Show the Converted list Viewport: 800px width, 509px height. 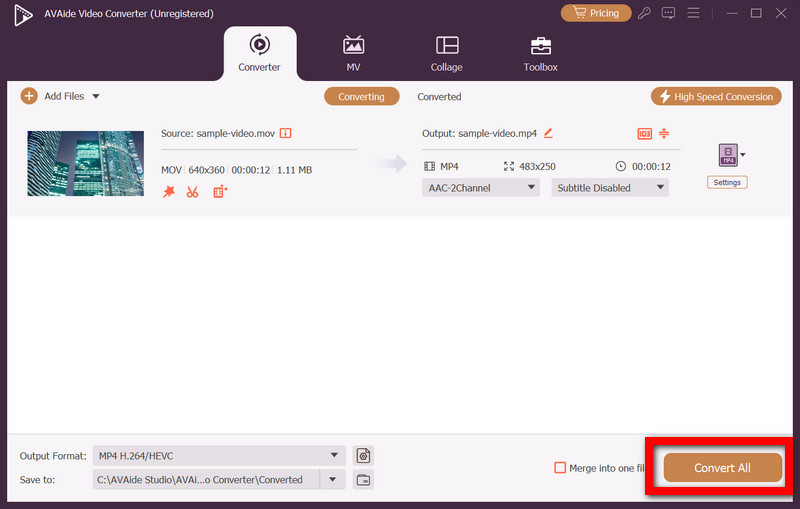click(439, 97)
